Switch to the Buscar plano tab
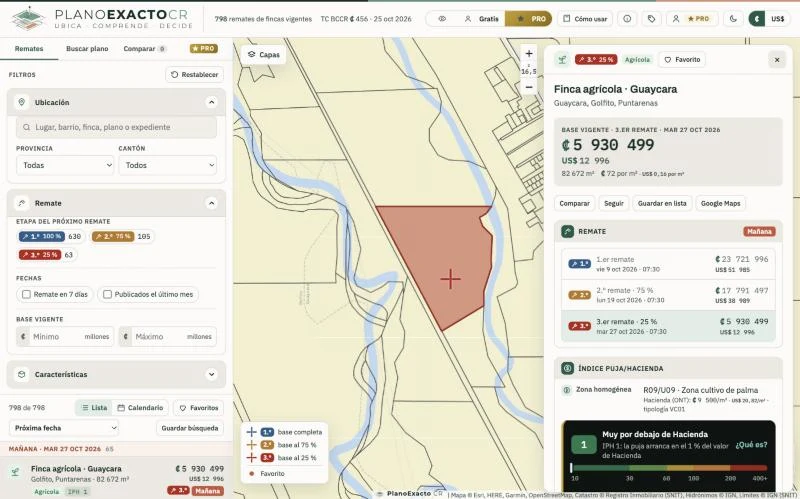The height and width of the screenshot is (499, 800). [x=87, y=49]
